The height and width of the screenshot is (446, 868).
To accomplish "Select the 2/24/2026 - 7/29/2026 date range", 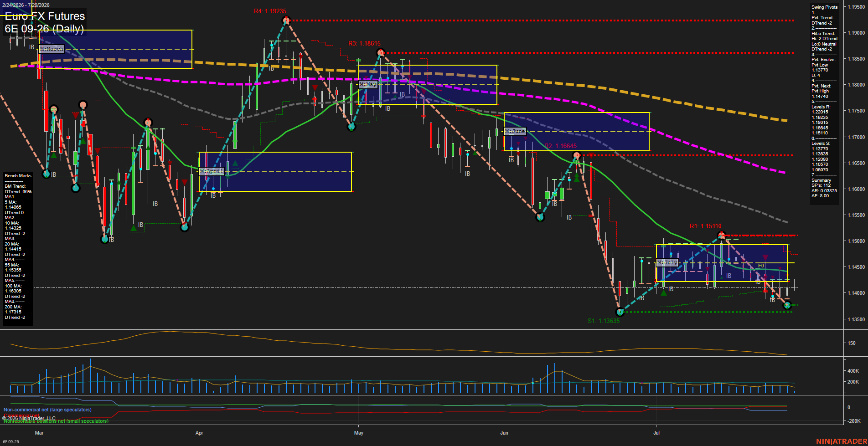I will (26, 5).
